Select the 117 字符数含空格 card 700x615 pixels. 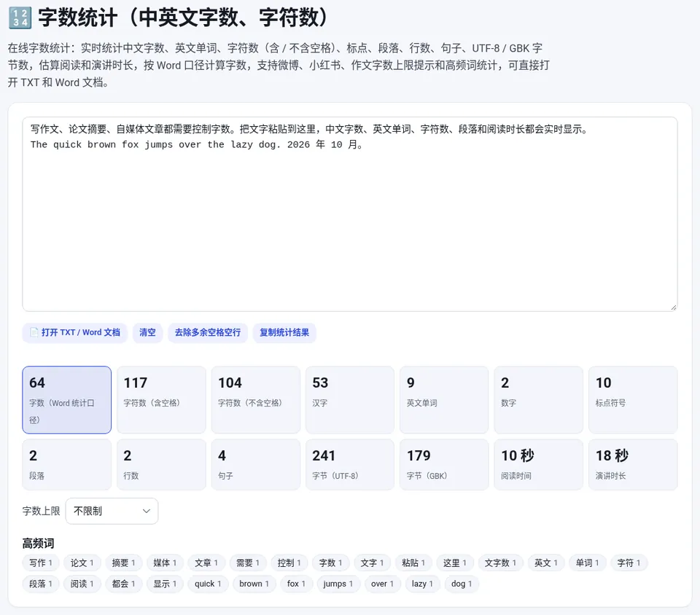[x=161, y=399]
